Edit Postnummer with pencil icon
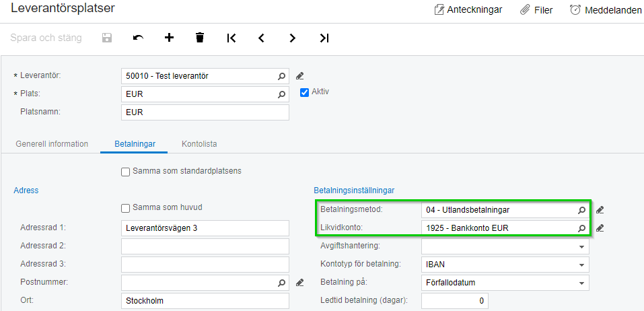 coord(300,282)
